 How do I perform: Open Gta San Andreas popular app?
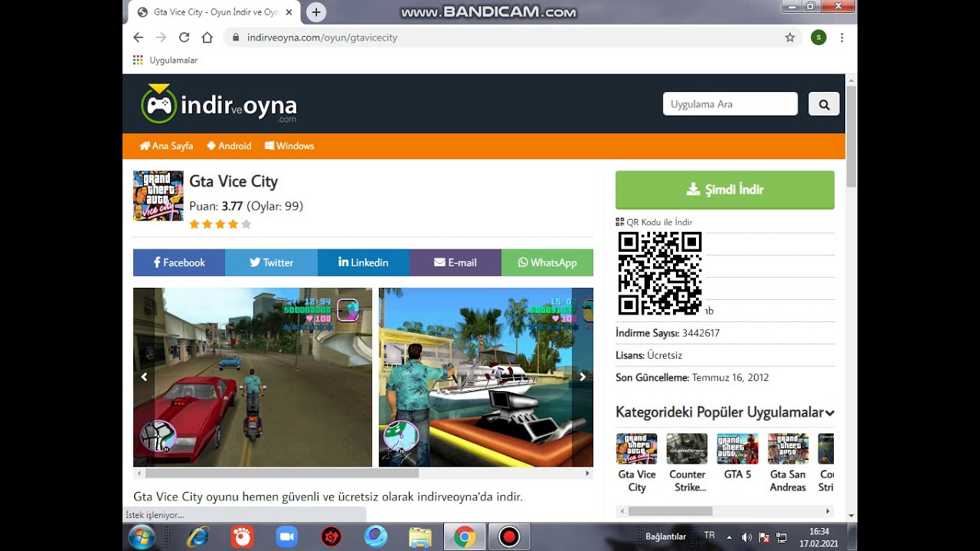(788, 463)
